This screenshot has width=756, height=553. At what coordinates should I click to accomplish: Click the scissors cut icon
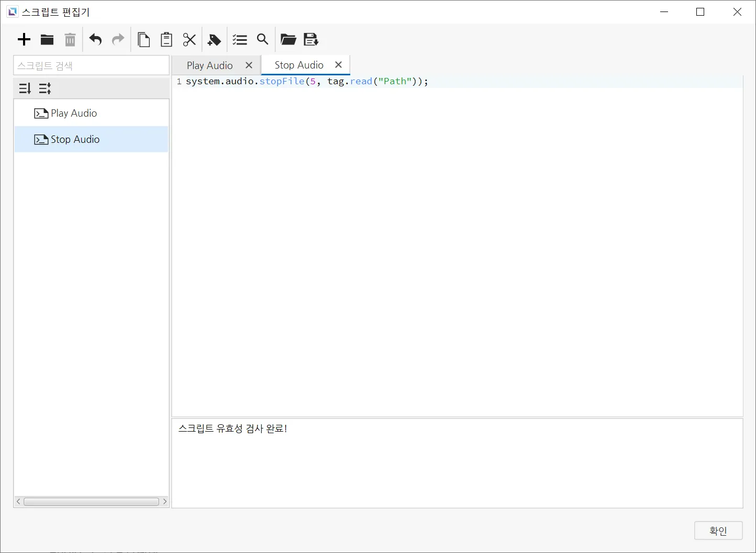190,40
